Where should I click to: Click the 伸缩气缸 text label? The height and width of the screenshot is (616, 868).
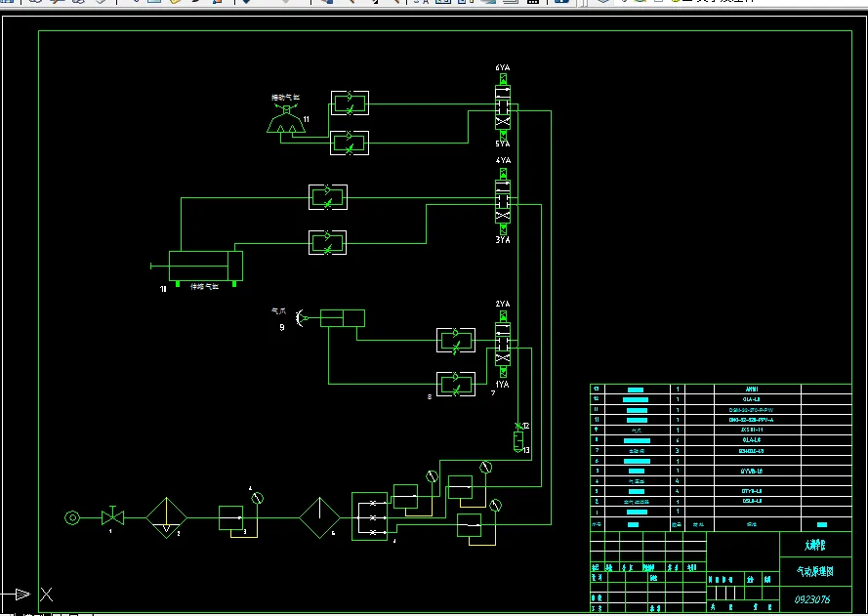(204, 287)
